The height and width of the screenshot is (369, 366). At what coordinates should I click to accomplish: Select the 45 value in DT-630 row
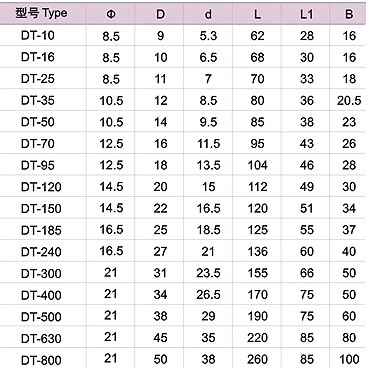tap(160, 338)
